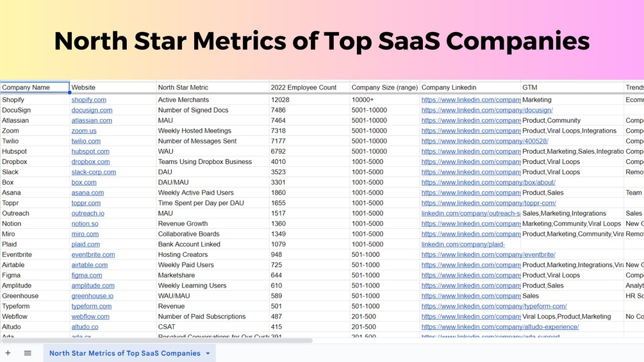Open the asana.com link

(88, 192)
